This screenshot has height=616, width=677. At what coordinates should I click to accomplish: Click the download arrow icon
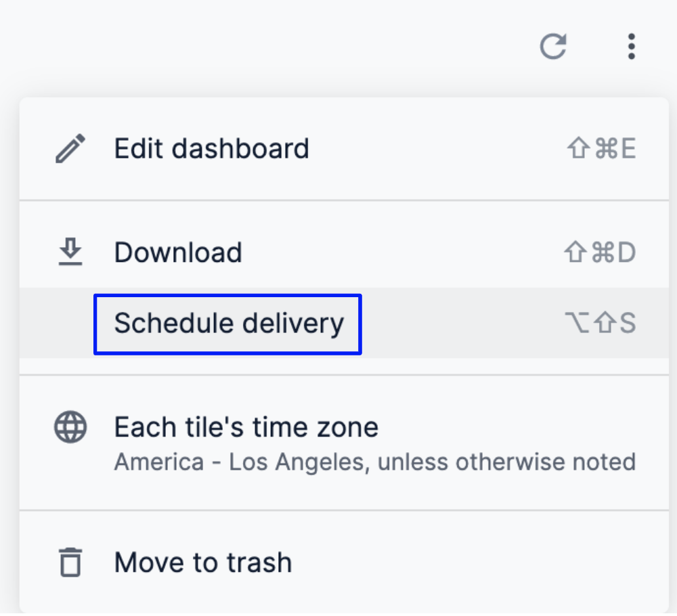click(x=70, y=252)
